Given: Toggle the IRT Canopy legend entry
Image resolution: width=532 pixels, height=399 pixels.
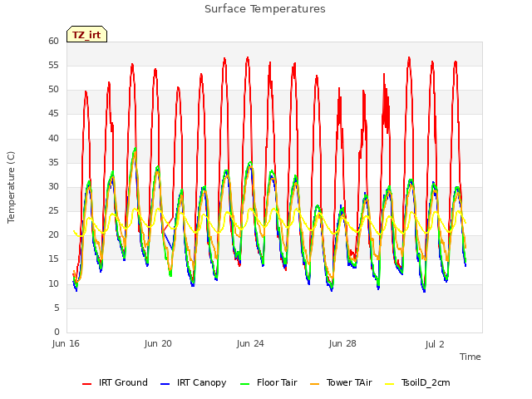Looking at the screenshot, I should point(194,382).
